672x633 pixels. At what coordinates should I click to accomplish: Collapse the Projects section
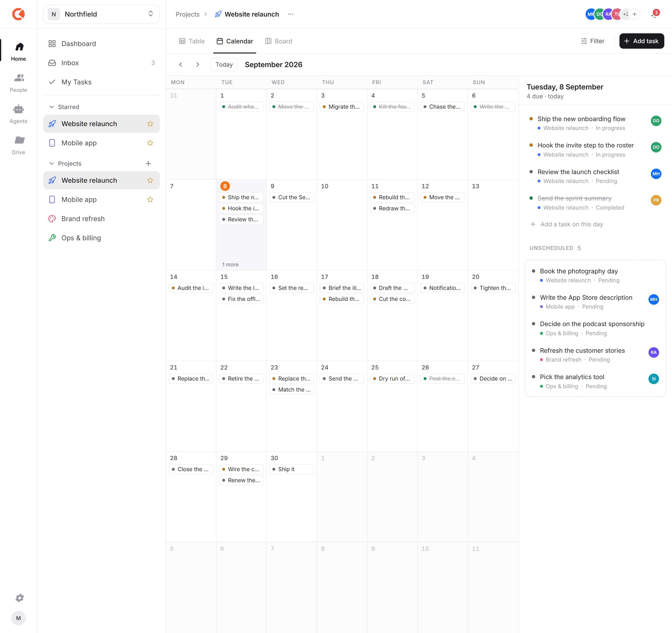point(52,164)
